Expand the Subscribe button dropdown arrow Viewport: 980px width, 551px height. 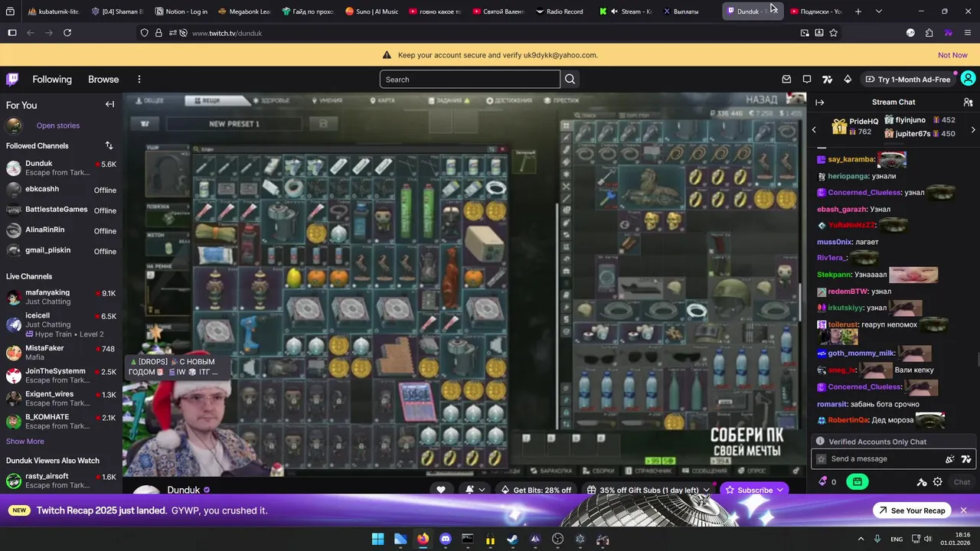(x=780, y=490)
